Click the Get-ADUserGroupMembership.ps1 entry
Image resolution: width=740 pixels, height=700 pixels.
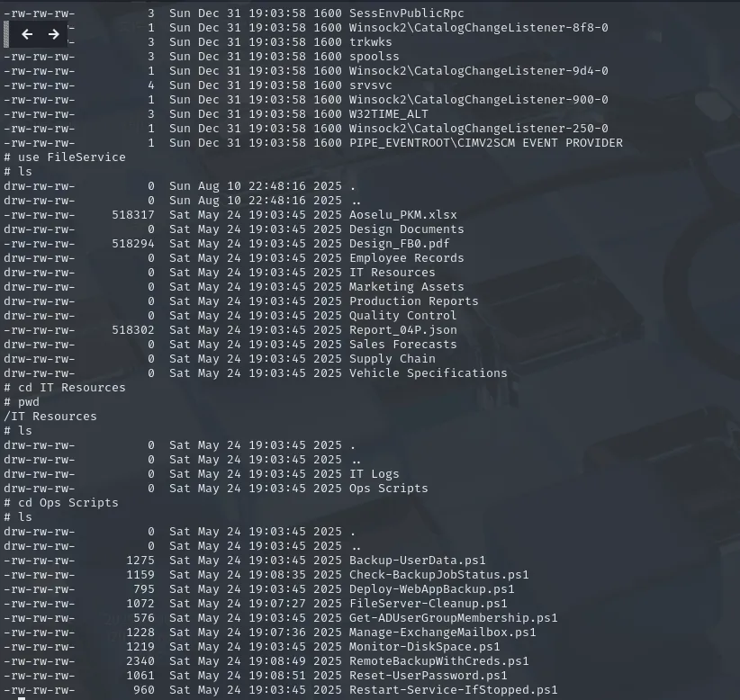[x=453, y=618]
